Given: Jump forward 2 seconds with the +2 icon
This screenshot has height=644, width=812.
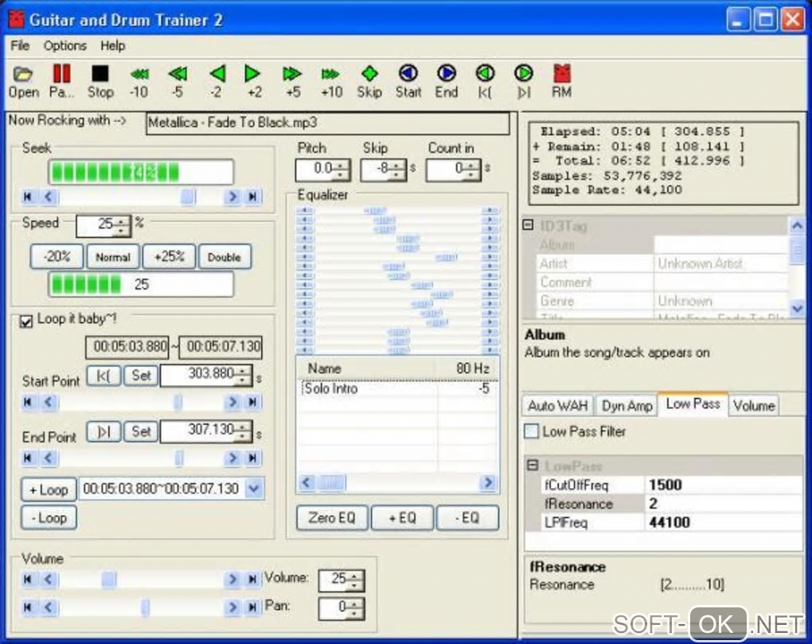Looking at the screenshot, I should [254, 81].
